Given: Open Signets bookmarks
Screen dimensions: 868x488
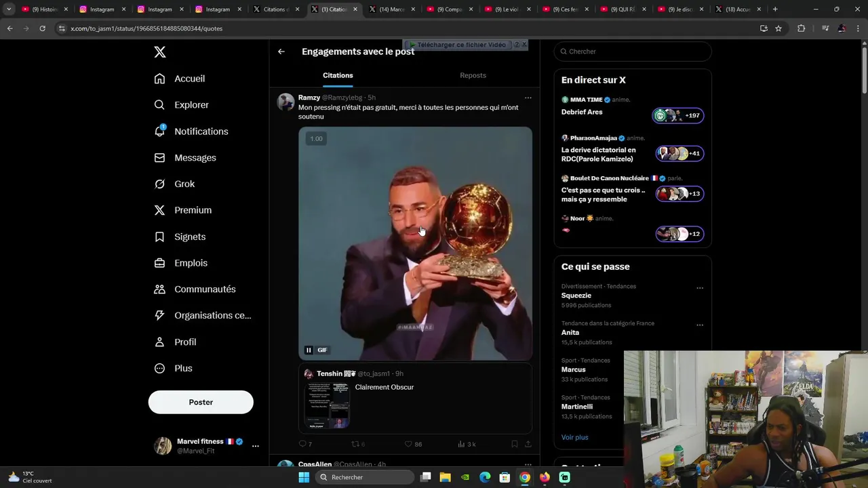Looking at the screenshot, I should 180,237.
